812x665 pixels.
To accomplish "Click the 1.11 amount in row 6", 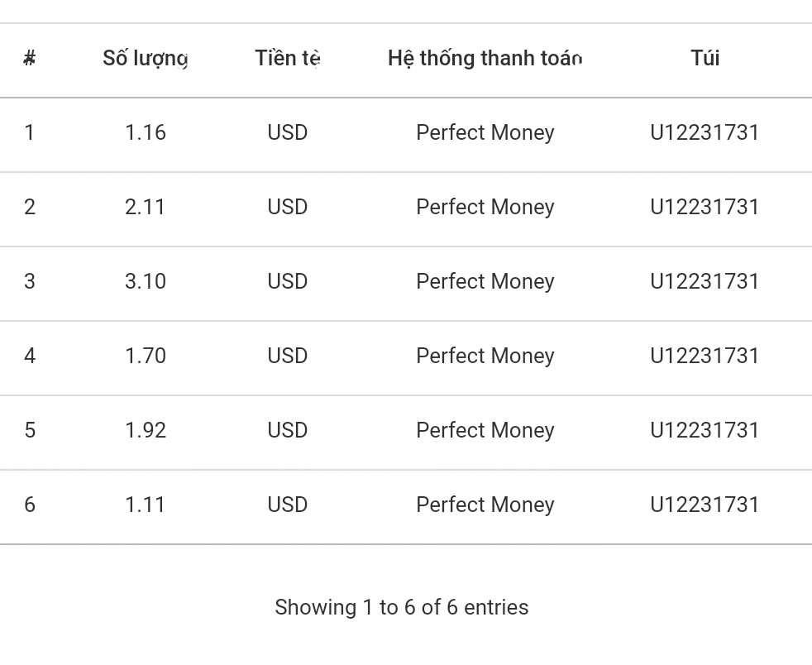I will tap(146, 505).
